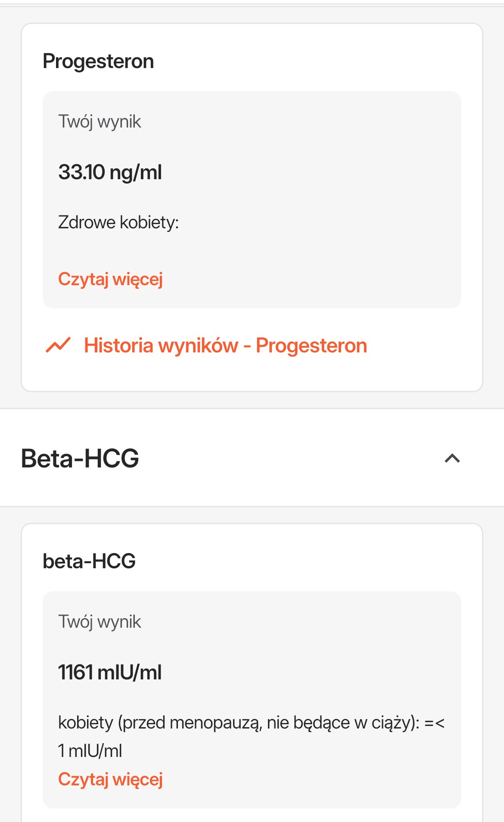Click the mIU/ml unit beside 1161

130,672
